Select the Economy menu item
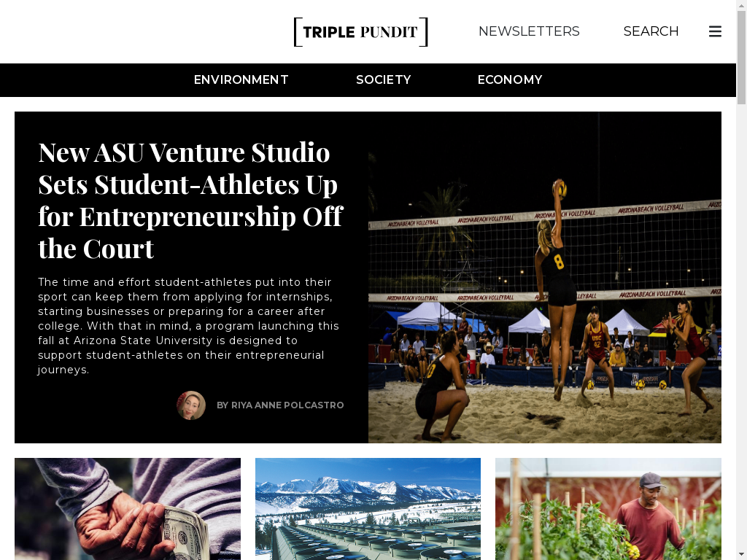The width and height of the screenshot is (747, 560). coord(510,80)
